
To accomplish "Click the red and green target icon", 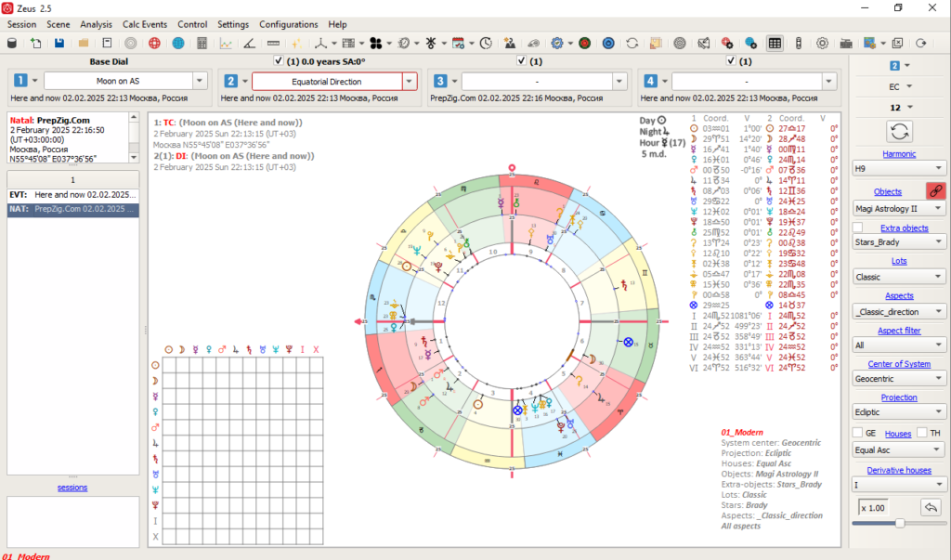I will click(x=585, y=43).
